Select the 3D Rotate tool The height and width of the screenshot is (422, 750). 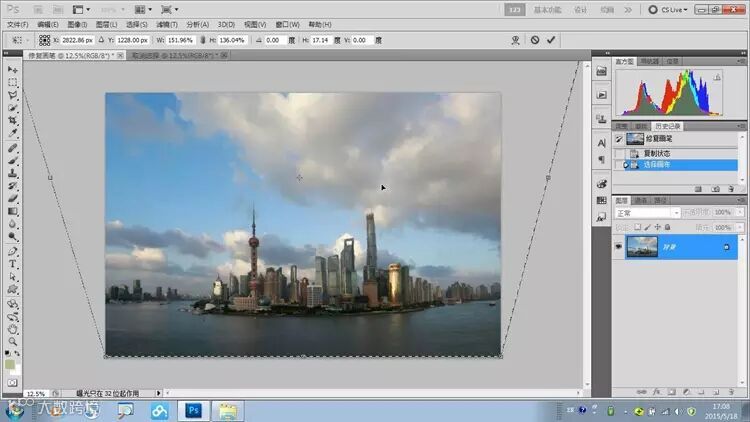point(12,304)
